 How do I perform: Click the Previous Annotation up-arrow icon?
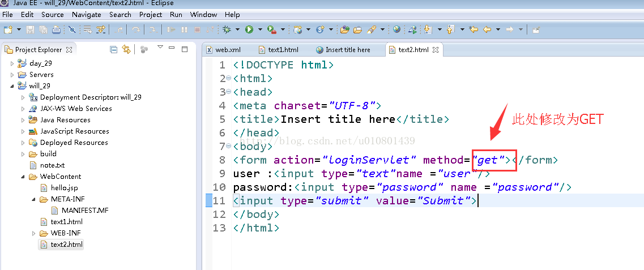[450, 29]
